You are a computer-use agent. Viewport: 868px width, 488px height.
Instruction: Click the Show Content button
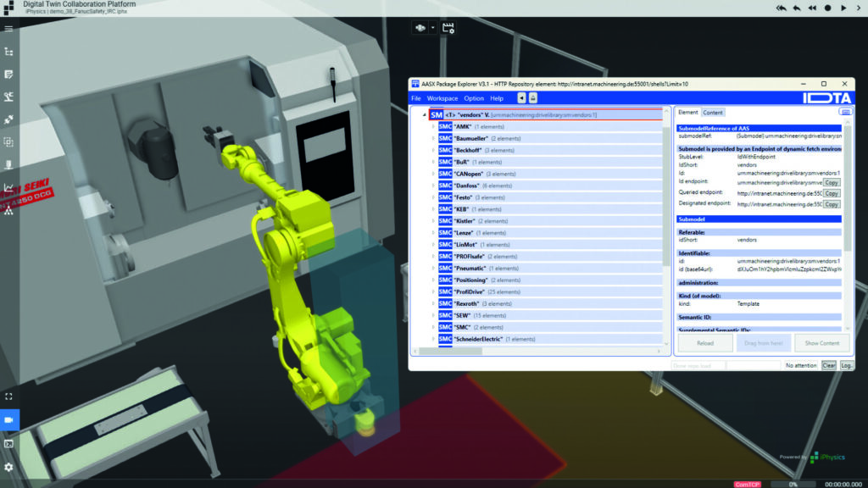coord(822,343)
